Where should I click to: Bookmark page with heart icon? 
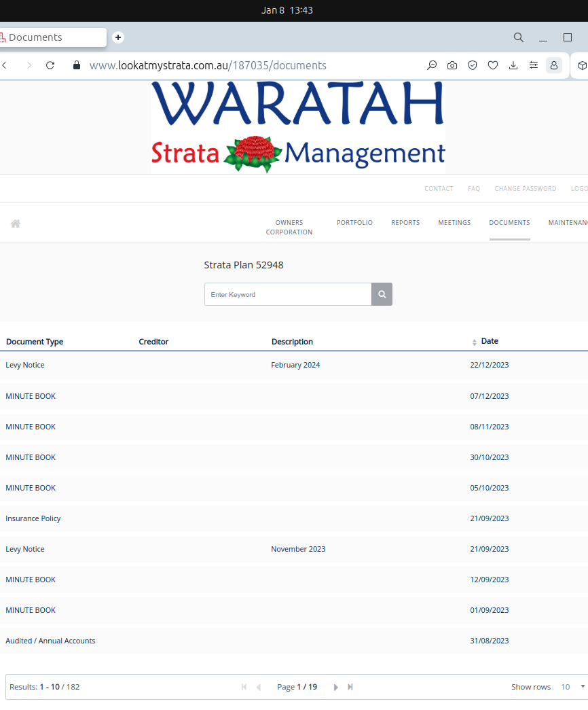click(493, 65)
